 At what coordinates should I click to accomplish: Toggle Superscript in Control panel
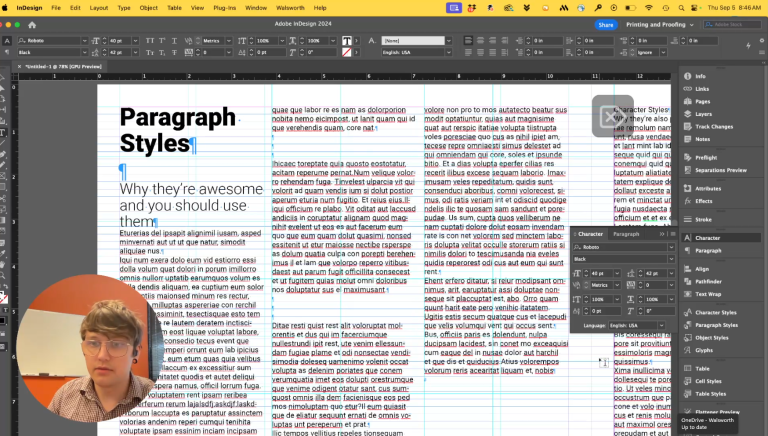click(162, 41)
